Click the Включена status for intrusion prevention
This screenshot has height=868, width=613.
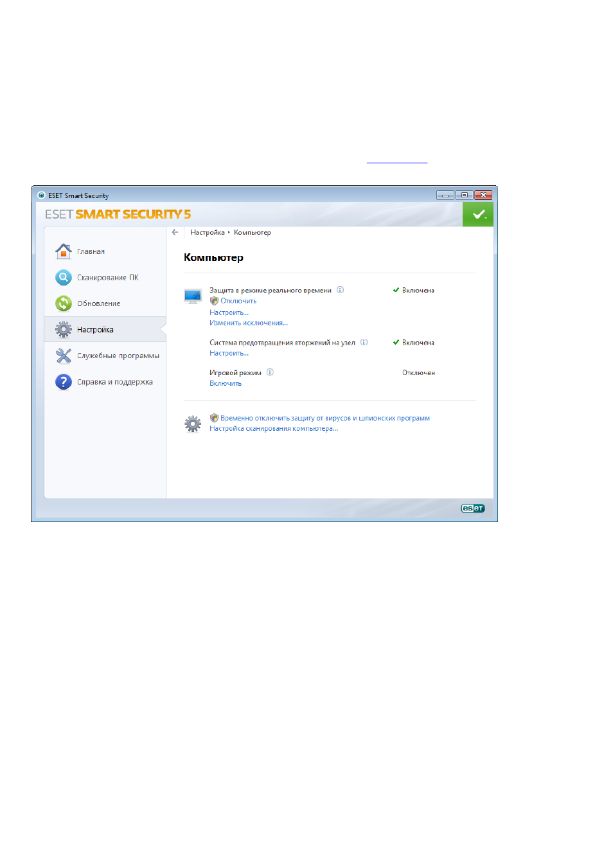tap(418, 343)
